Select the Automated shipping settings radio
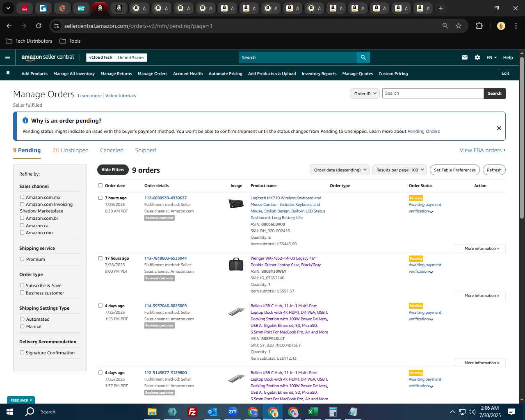Image resolution: width=525 pixels, height=420 pixels. [x=22, y=319]
